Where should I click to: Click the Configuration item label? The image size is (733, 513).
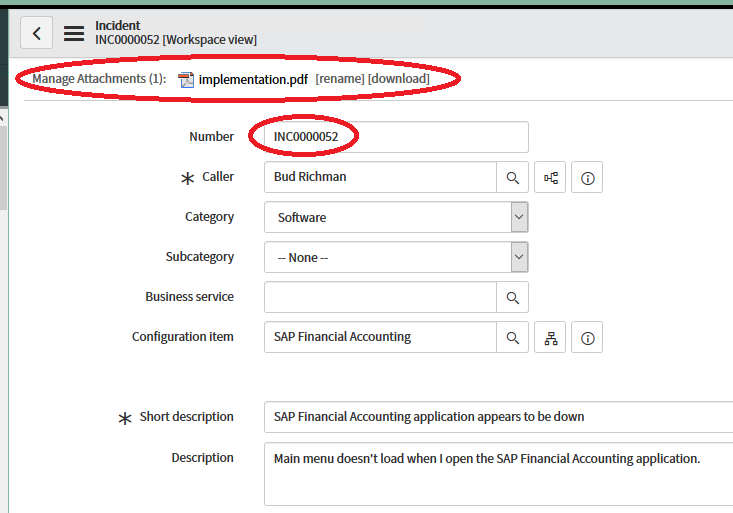(182, 337)
